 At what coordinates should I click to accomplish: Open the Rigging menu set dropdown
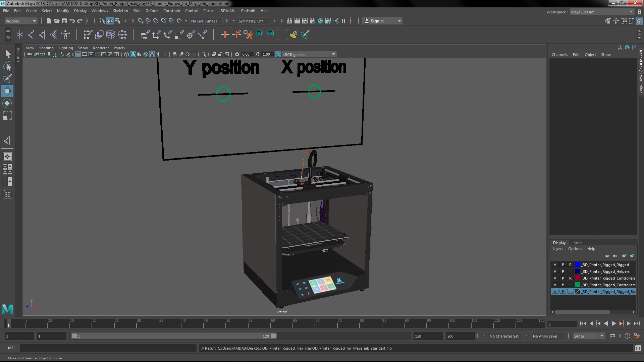[x=21, y=21]
